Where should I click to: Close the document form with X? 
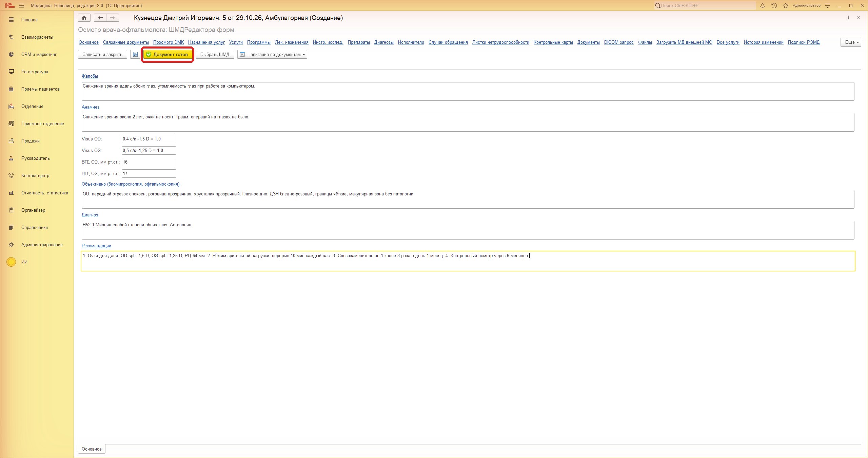coord(859,18)
